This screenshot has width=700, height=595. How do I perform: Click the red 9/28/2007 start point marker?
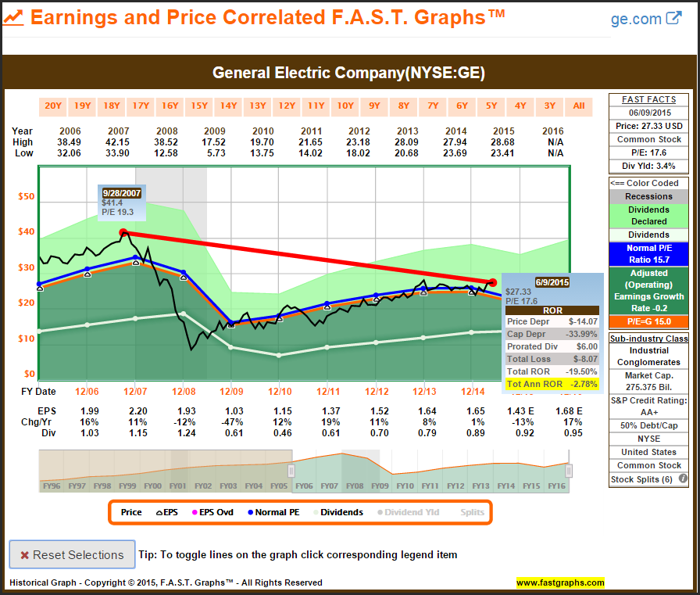(123, 232)
